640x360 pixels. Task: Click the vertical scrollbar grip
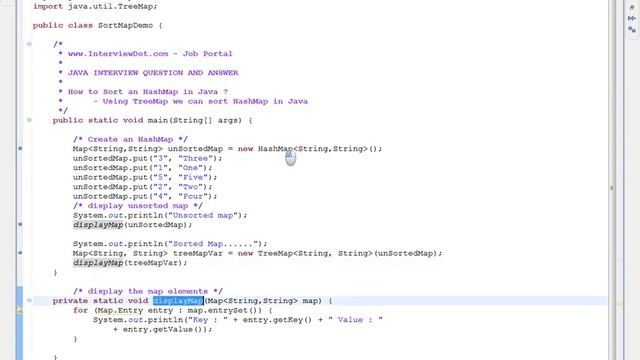tap(611, 188)
